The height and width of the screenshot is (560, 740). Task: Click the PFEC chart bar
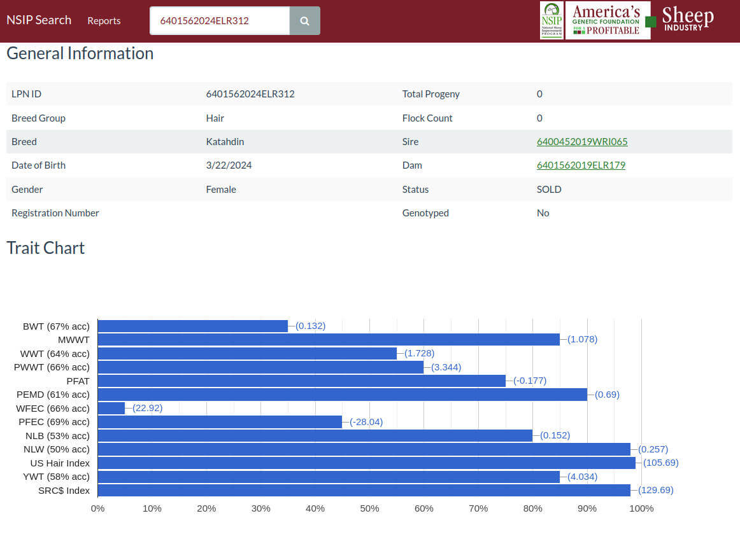[220, 422]
